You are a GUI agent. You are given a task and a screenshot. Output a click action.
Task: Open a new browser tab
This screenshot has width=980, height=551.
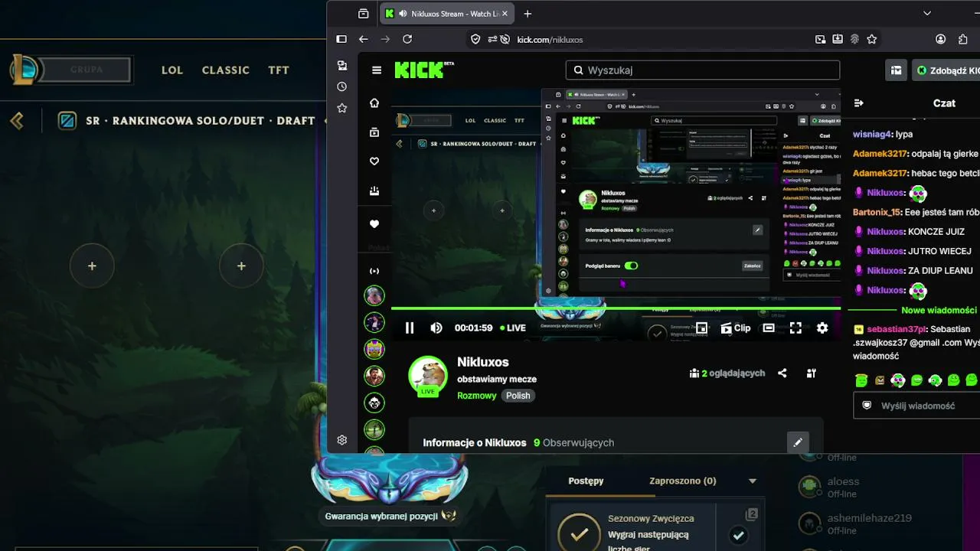(x=528, y=14)
